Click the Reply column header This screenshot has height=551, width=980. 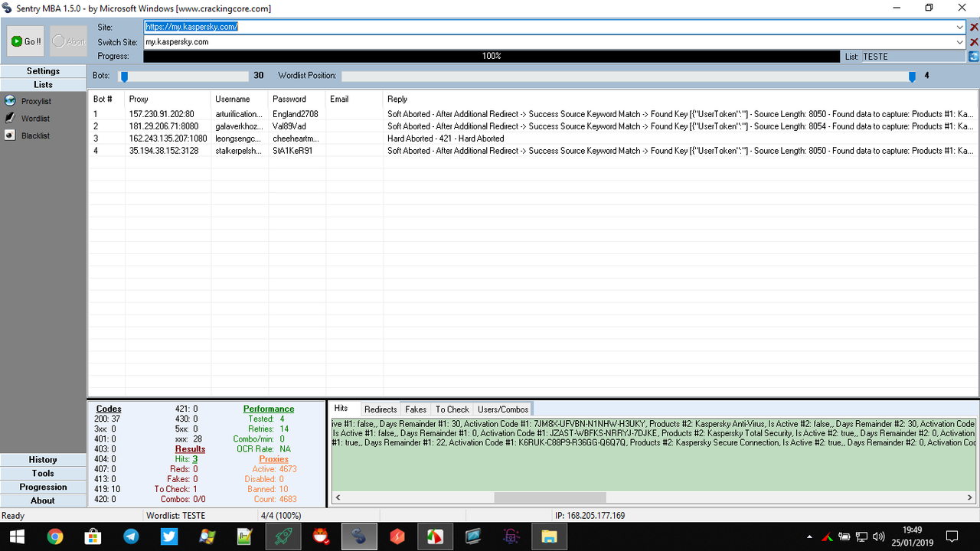[x=680, y=99]
